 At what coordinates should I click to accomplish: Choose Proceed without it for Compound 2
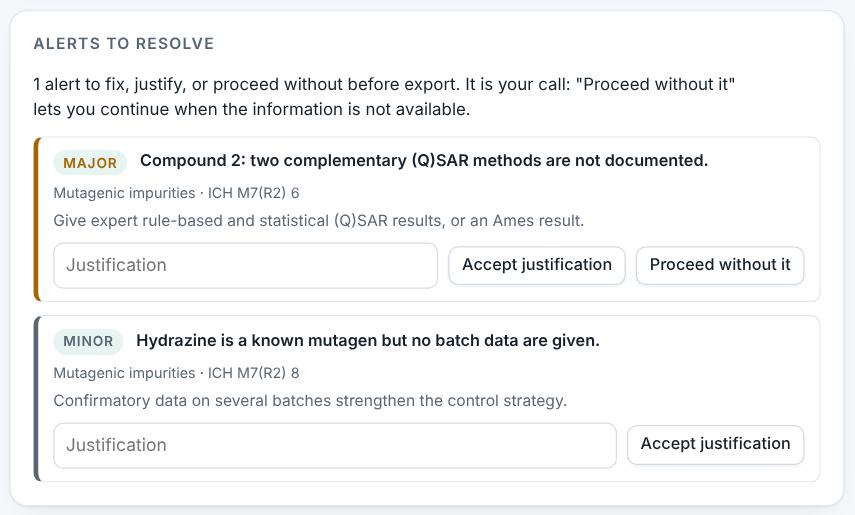(720, 265)
